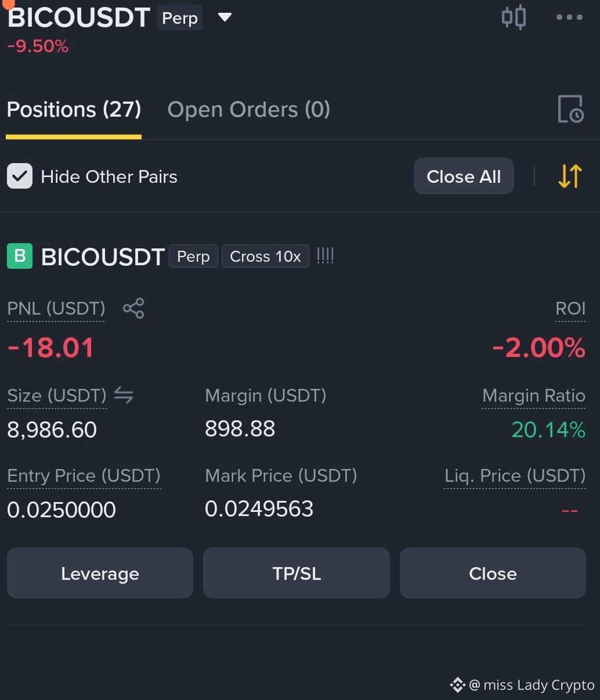
Task: Click the ADL bars indicator icon
Action: [325, 255]
